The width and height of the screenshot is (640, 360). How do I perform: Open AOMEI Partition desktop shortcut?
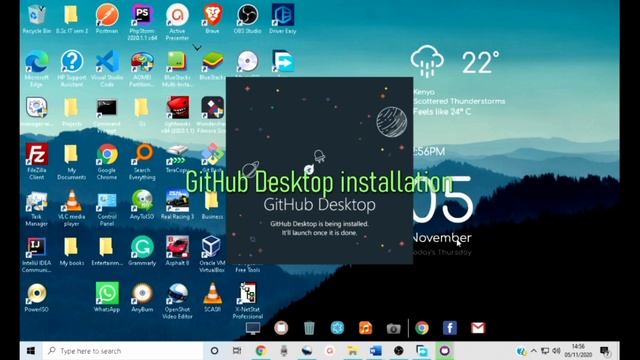[142, 68]
